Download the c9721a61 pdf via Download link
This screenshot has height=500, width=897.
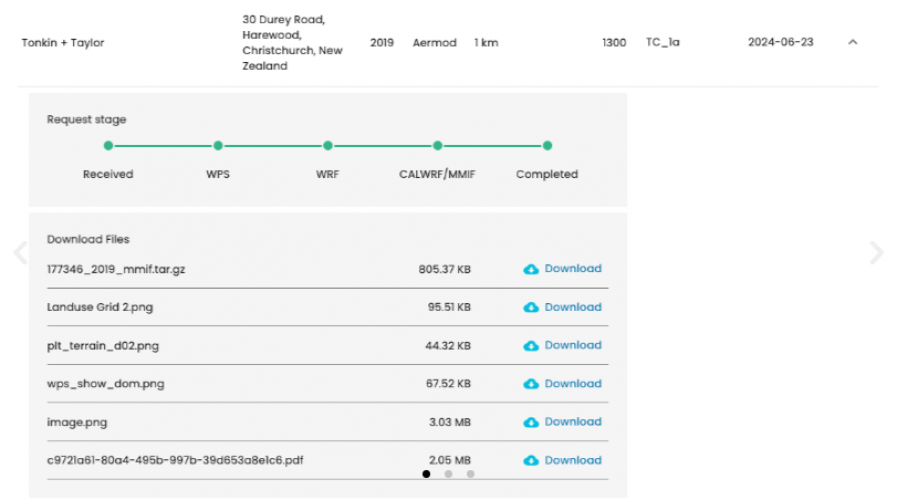(x=573, y=460)
